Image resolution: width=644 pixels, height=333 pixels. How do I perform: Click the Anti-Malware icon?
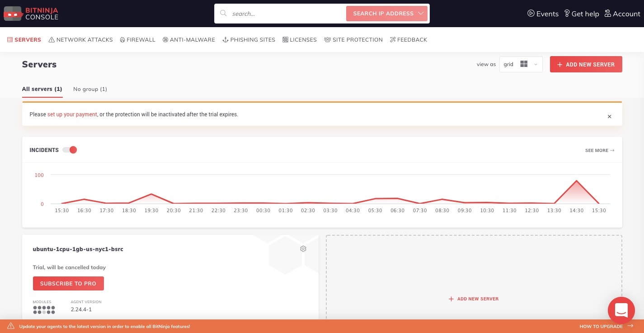pos(165,40)
